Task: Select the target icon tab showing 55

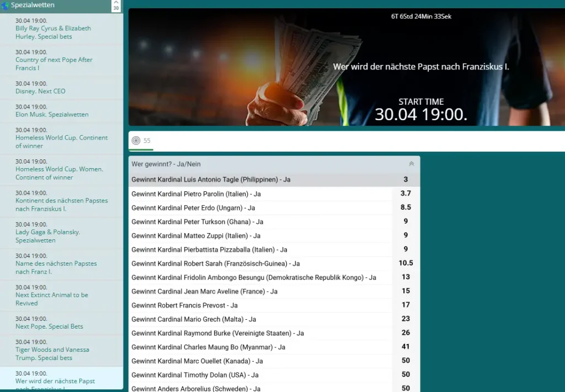Action: click(141, 141)
